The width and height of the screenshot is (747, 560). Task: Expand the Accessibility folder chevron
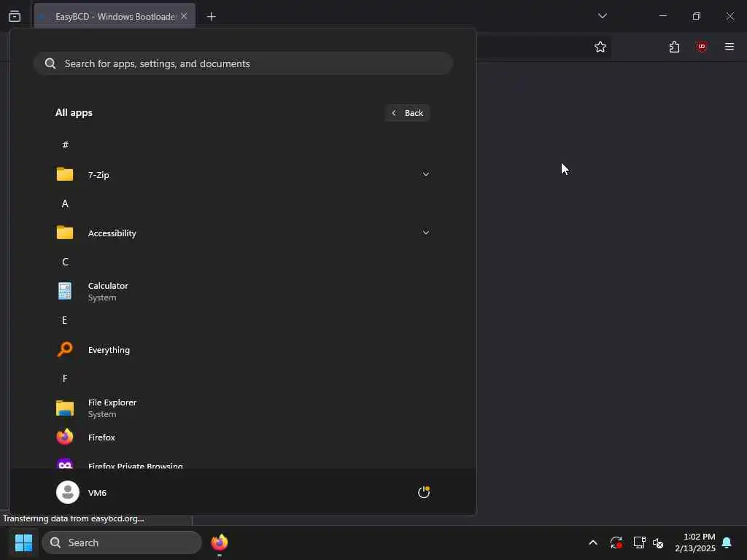pyautogui.click(x=425, y=233)
